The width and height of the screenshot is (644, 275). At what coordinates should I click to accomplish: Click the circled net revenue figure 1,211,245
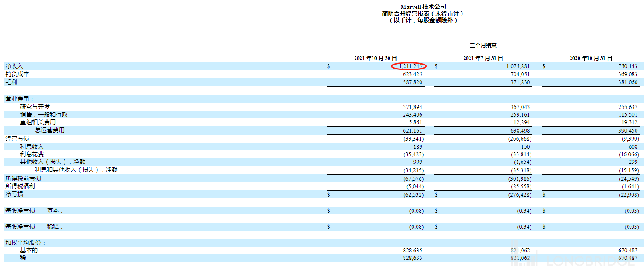click(409, 66)
